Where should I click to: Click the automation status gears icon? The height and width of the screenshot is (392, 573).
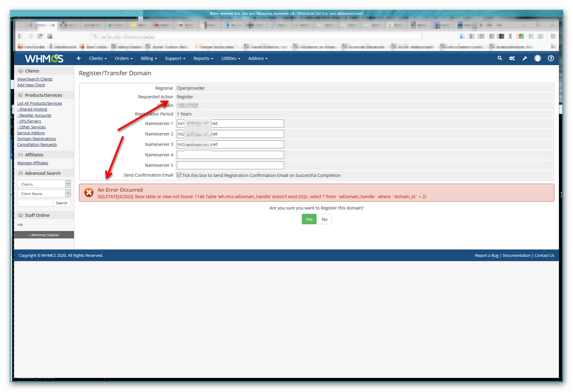(x=512, y=58)
